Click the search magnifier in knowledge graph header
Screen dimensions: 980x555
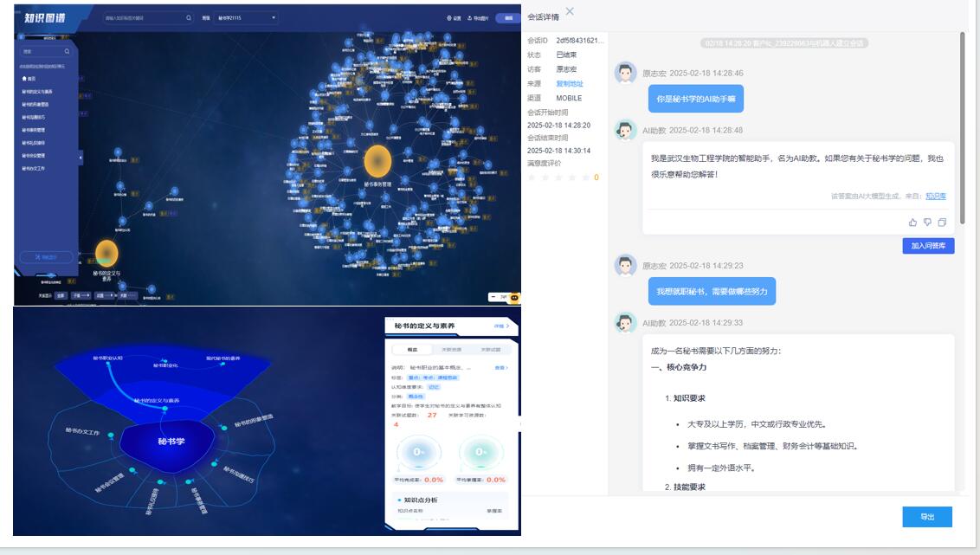[189, 17]
